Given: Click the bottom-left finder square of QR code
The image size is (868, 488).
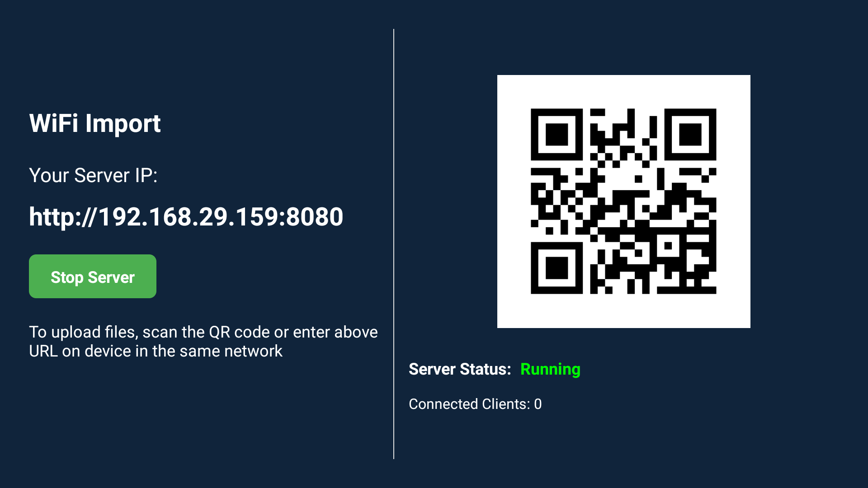Looking at the screenshot, I should (557, 268).
